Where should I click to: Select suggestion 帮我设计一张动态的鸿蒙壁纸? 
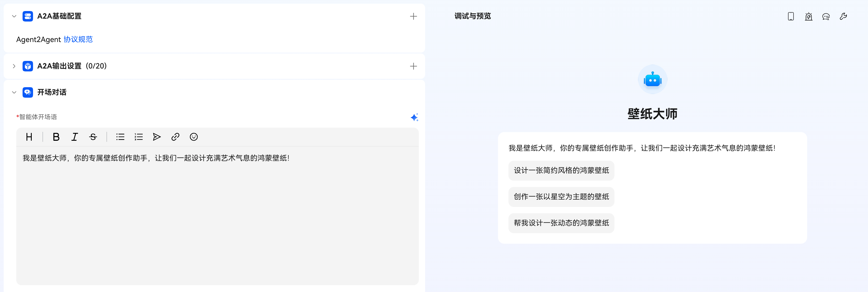tap(561, 223)
